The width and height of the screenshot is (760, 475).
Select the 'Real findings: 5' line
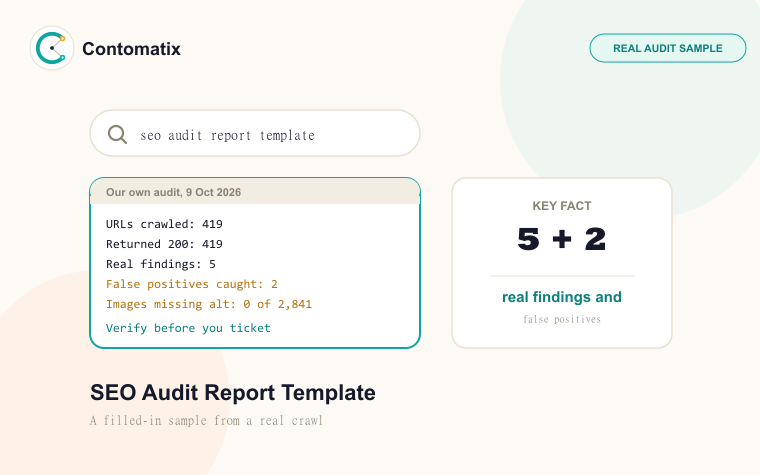161,264
